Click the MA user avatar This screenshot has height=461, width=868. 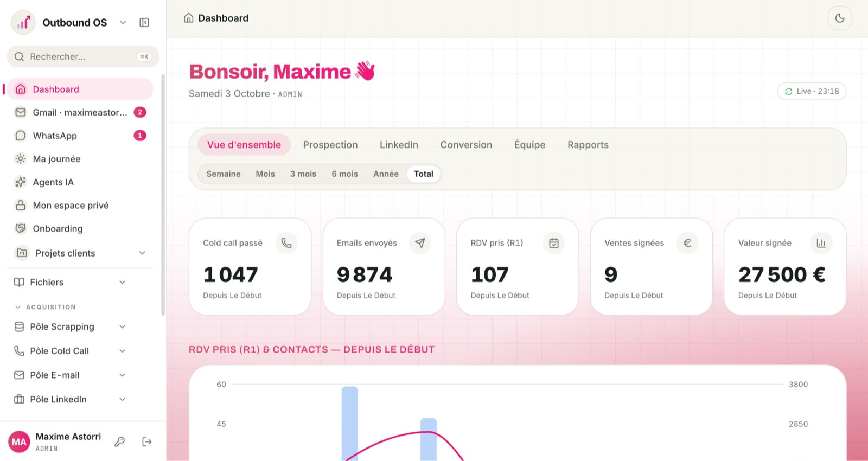[x=19, y=442]
